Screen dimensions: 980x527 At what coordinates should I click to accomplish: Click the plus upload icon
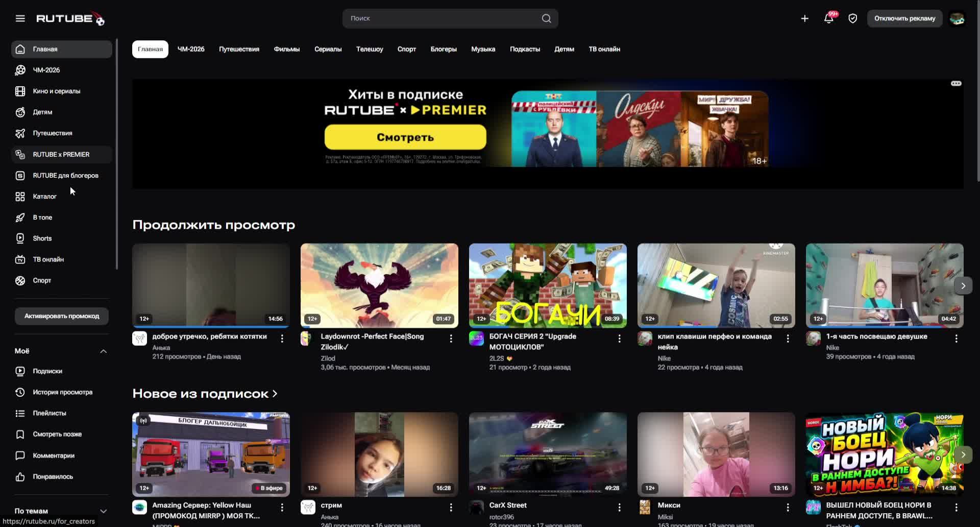804,18
